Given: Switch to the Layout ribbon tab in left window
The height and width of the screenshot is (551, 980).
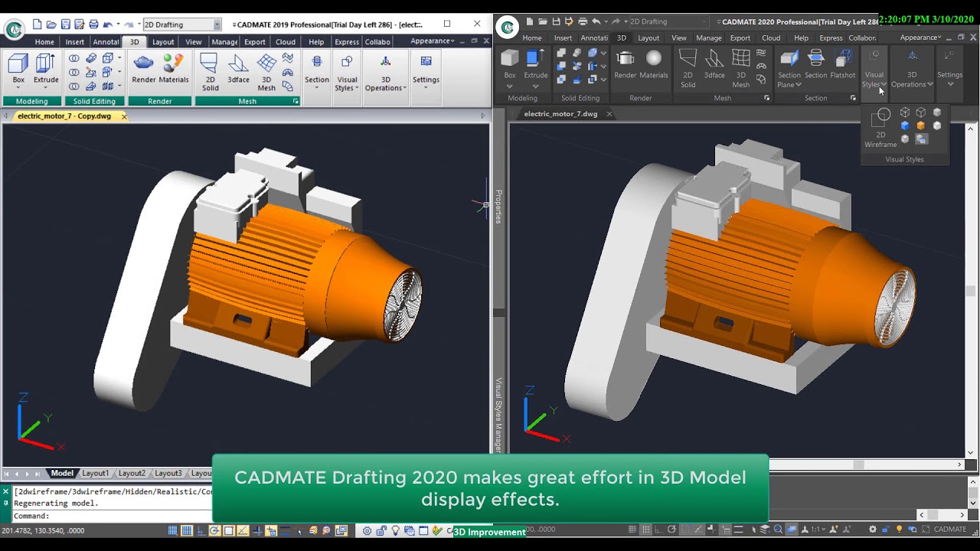Looking at the screenshot, I should [162, 42].
